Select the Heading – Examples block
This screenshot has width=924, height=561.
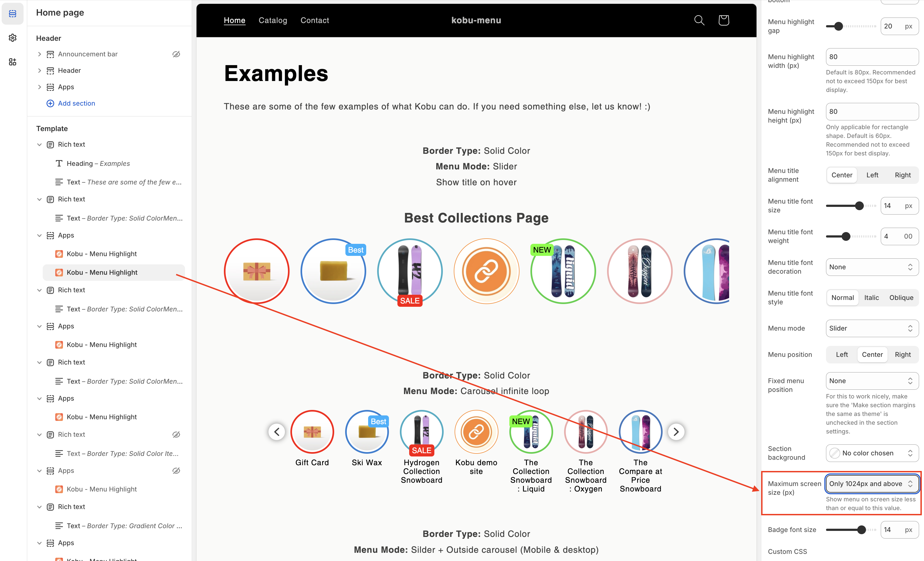coord(98,163)
